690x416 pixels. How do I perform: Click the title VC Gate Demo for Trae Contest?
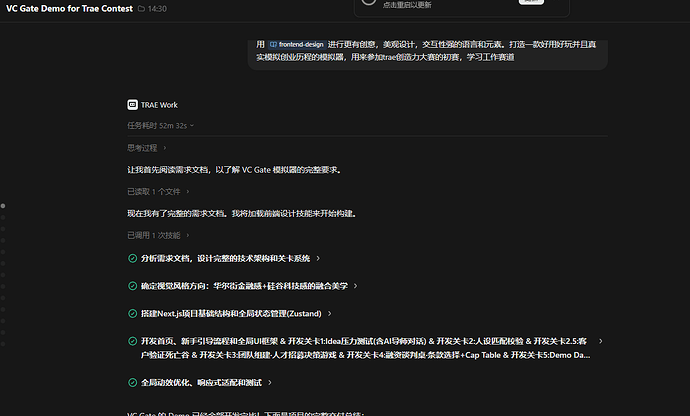70,9
